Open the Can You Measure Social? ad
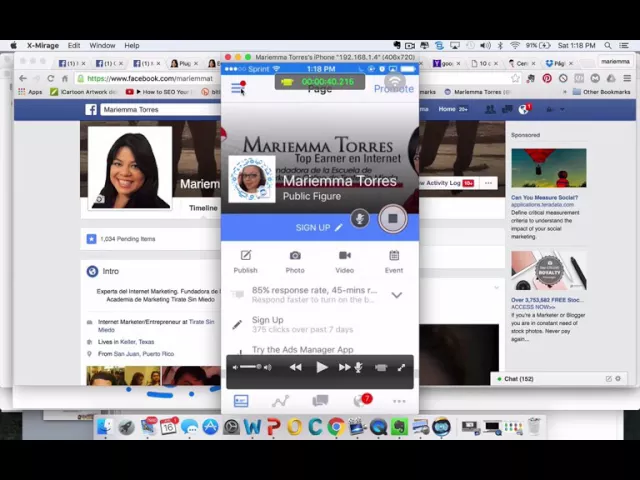This screenshot has width=640, height=480. 544,198
